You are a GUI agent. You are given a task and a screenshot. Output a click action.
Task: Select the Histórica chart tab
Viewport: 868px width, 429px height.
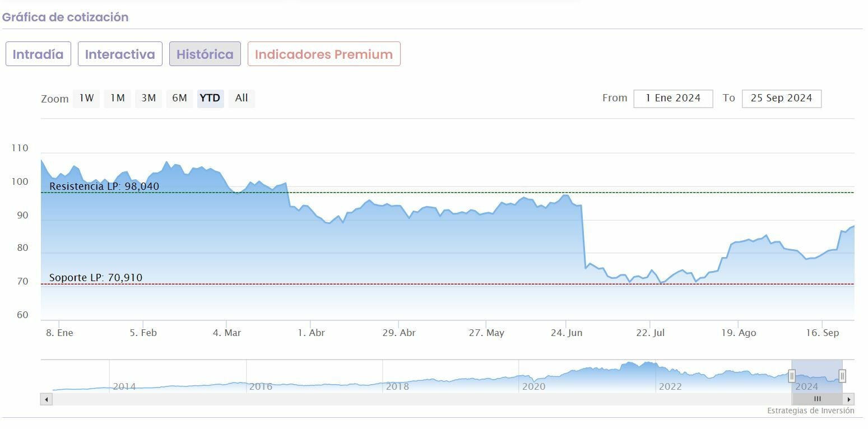[x=205, y=54]
